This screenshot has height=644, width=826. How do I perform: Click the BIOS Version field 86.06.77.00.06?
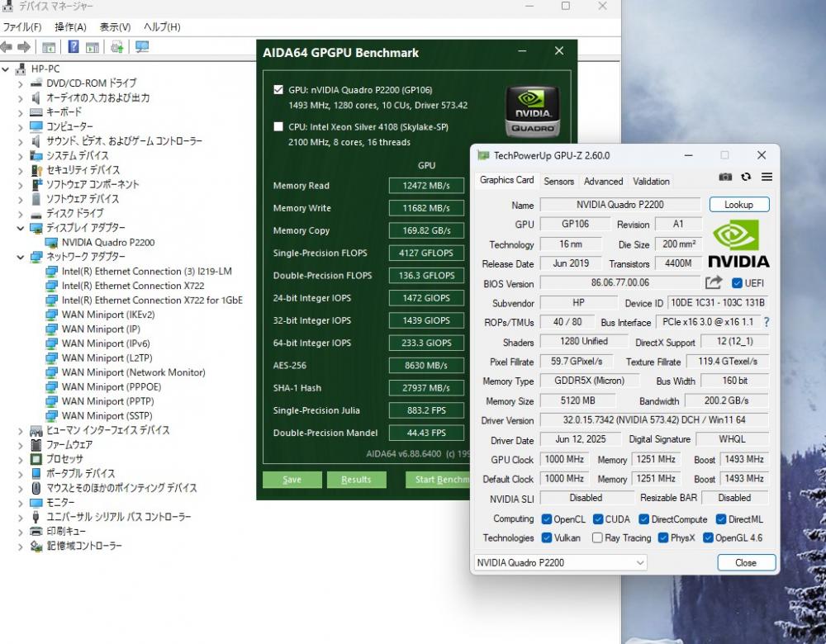(x=620, y=282)
